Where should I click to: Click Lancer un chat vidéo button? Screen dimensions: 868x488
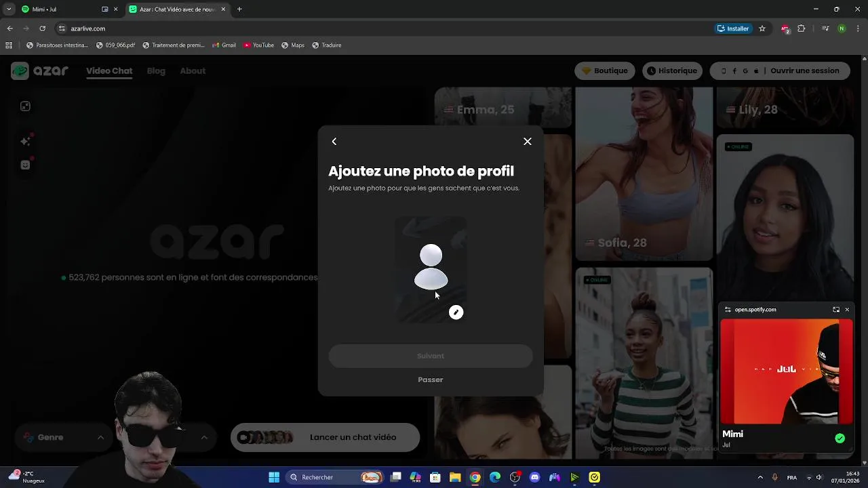point(325,438)
